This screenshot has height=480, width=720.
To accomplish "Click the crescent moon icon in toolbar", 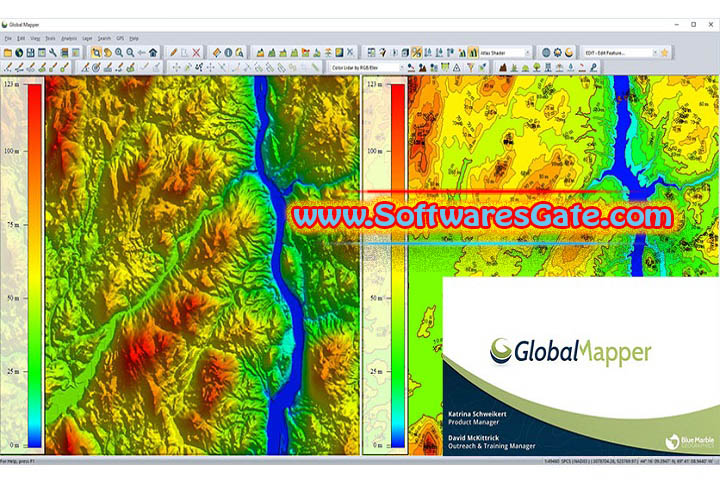I will point(569,53).
